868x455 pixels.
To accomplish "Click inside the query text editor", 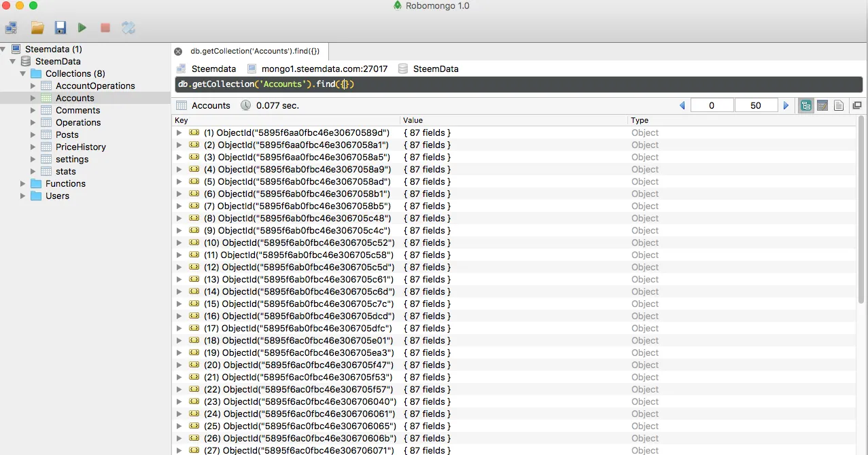I will point(519,84).
